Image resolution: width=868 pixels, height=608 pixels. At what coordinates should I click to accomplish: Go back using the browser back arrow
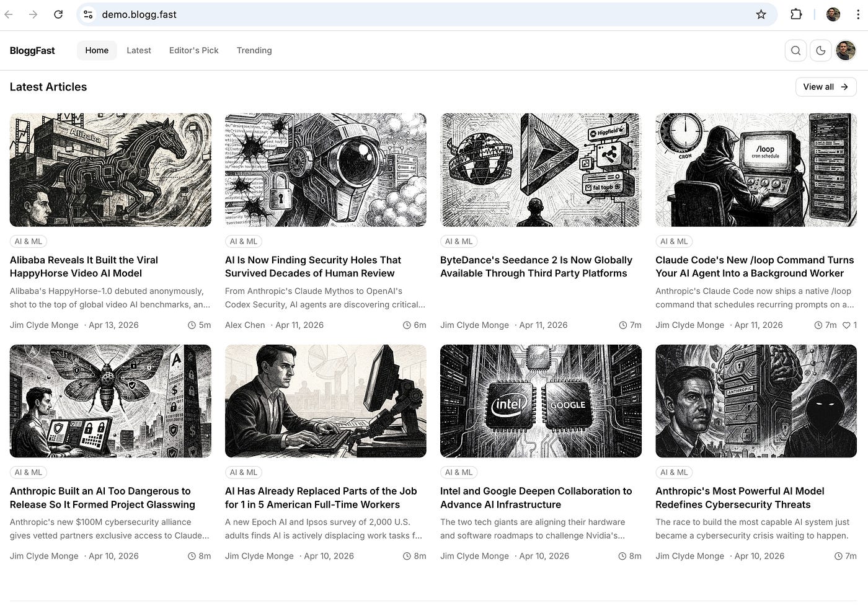click(x=9, y=14)
